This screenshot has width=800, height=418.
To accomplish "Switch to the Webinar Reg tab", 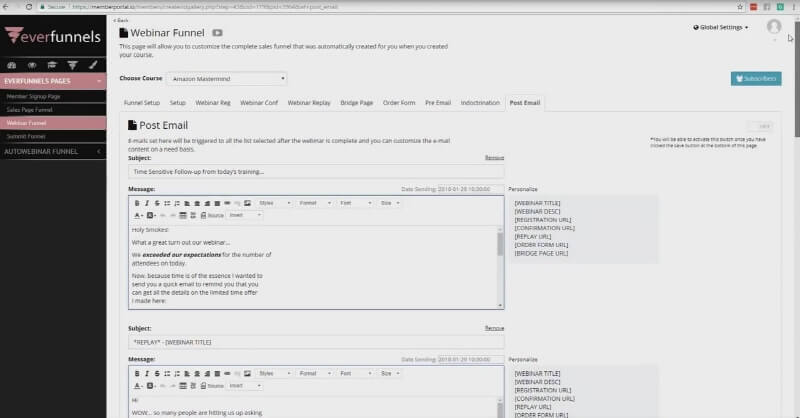I will [213, 103].
